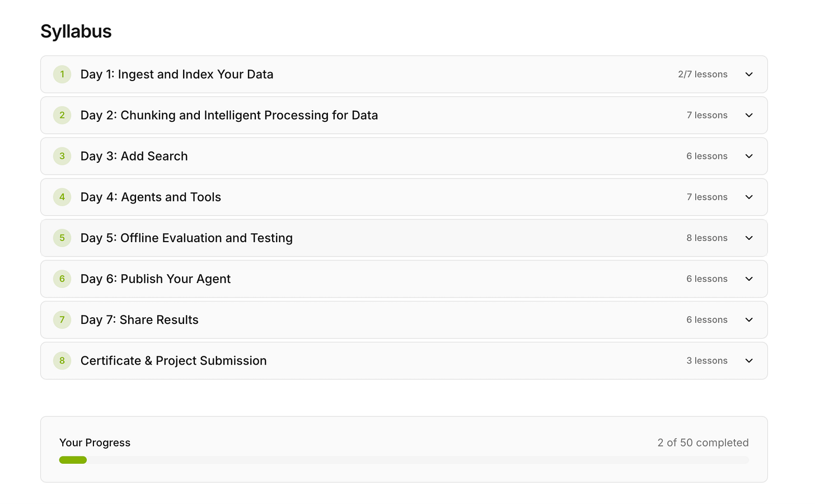This screenshot has width=815, height=504.
Task: Expand Certificate & Project Submission chevron
Action: pyautogui.click(x=749, y=361)
